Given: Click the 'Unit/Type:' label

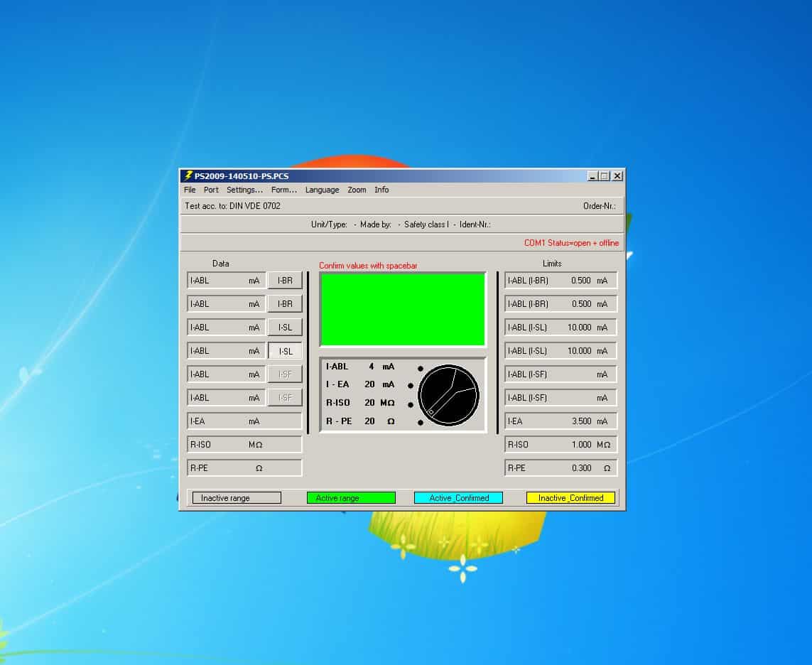Looking at the screenshot, I should [x=329, y=225].
